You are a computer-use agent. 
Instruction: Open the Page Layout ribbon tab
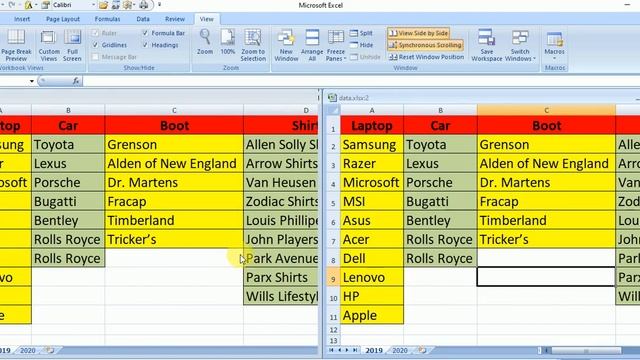tap(63, 19)
